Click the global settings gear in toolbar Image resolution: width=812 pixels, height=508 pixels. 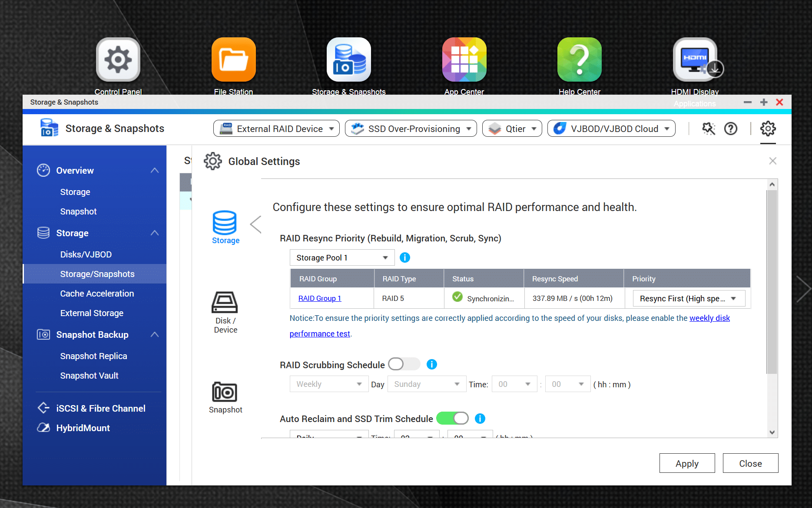[x=768, y=129]
